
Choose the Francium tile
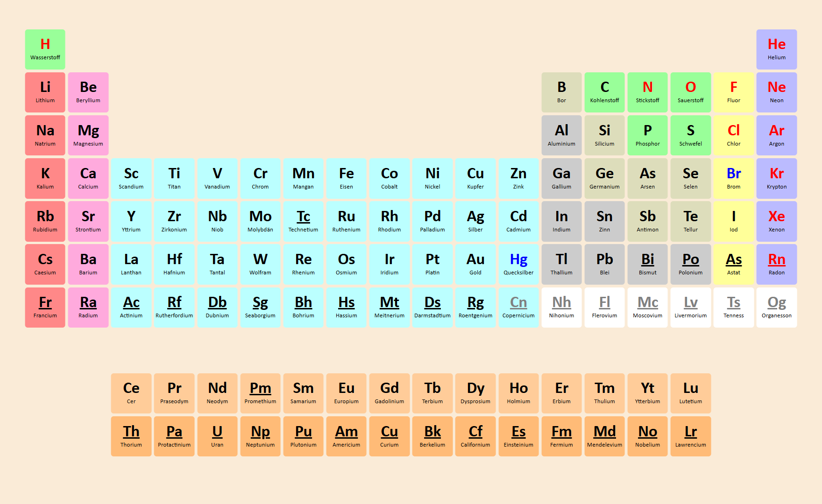tap(45, 308)
